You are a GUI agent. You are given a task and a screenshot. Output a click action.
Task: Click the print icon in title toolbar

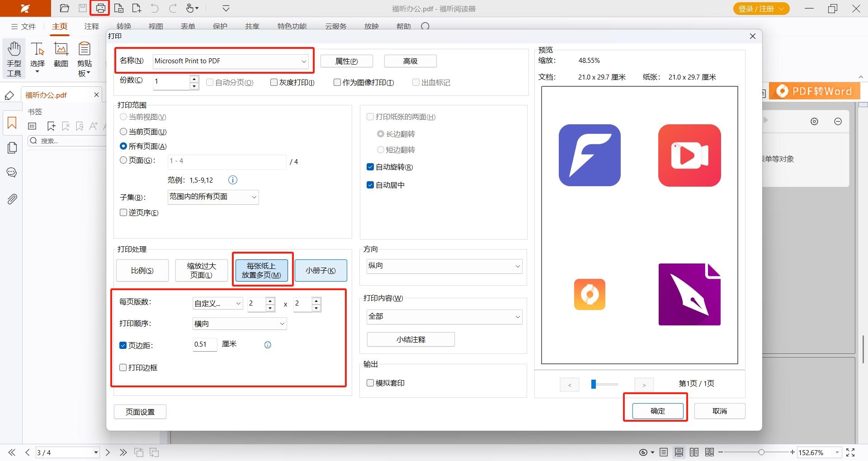100,8
